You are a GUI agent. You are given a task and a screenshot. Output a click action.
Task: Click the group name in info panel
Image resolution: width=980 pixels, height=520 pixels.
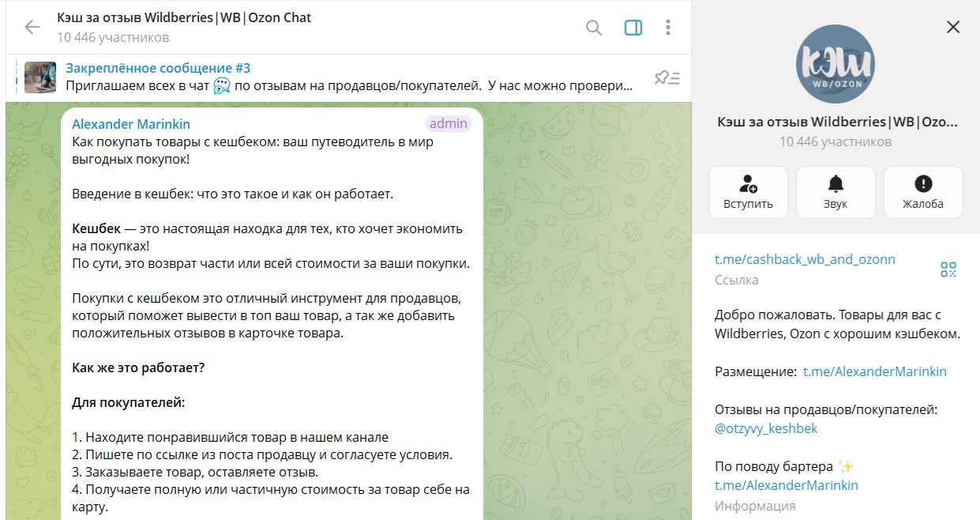pyautogui.click(x=835, y=122)
